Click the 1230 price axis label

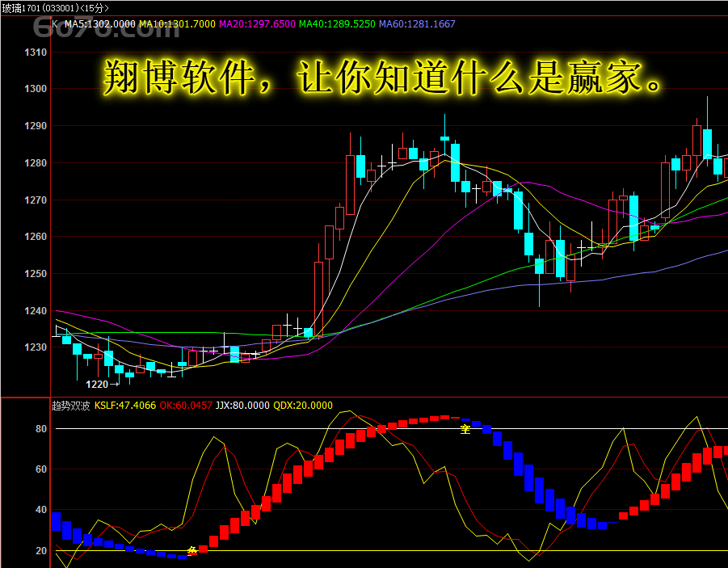click(x=36, y=347)
